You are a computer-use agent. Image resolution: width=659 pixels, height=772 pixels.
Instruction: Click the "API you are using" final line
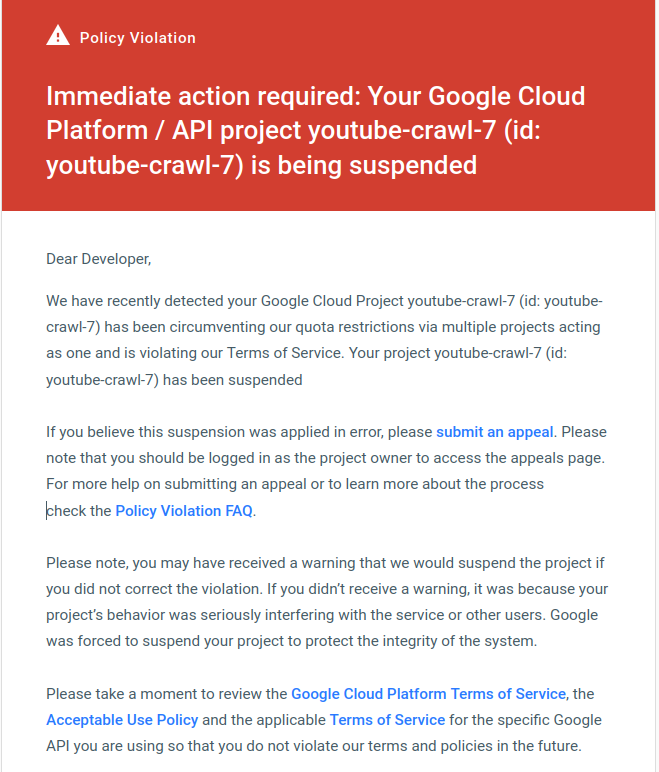[314, 746]
